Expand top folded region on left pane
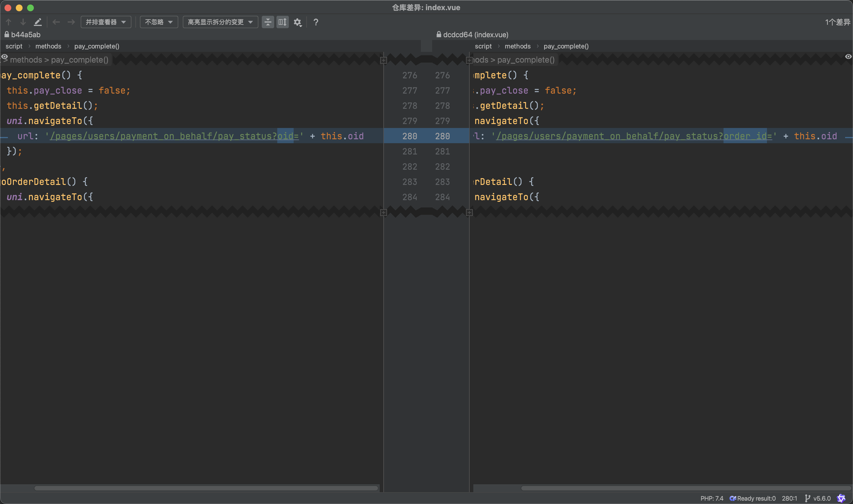The width and height of the screenshot is (853, 504). pyautogui.click(x=383, y=60)
